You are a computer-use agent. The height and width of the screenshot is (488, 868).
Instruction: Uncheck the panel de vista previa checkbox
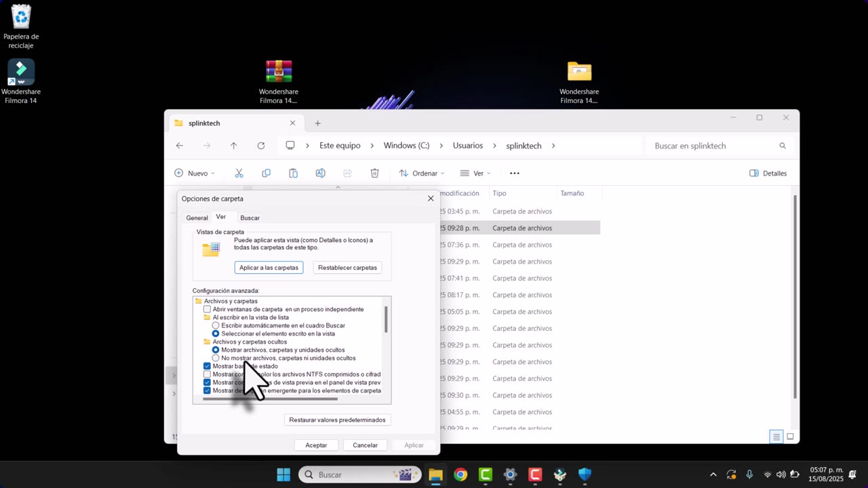pyautogui.click(x=208, y=382)
